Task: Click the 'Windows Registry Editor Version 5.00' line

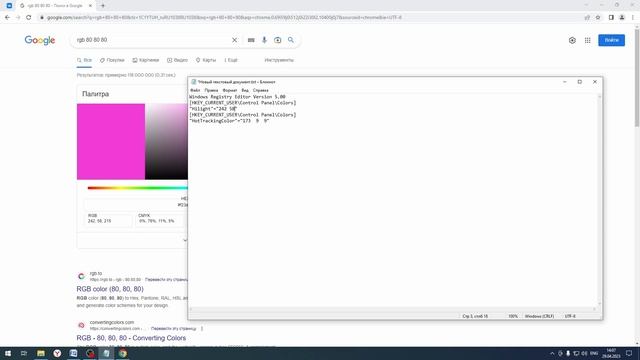Action: click(237, 97)
